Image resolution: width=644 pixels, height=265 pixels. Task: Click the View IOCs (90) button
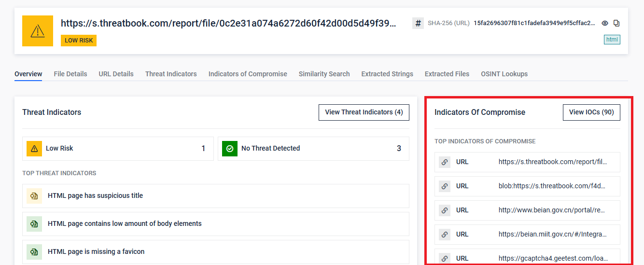[591, 112]
